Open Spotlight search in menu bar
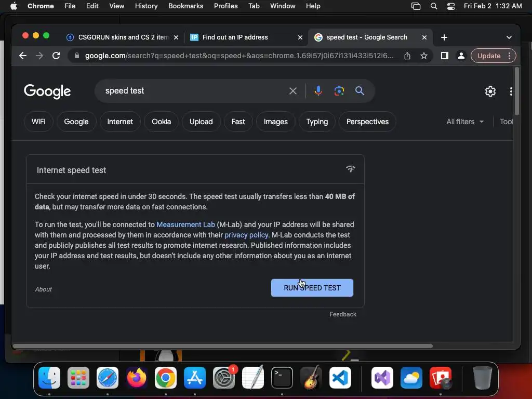532x399 pixels. (x=434, y=6)
